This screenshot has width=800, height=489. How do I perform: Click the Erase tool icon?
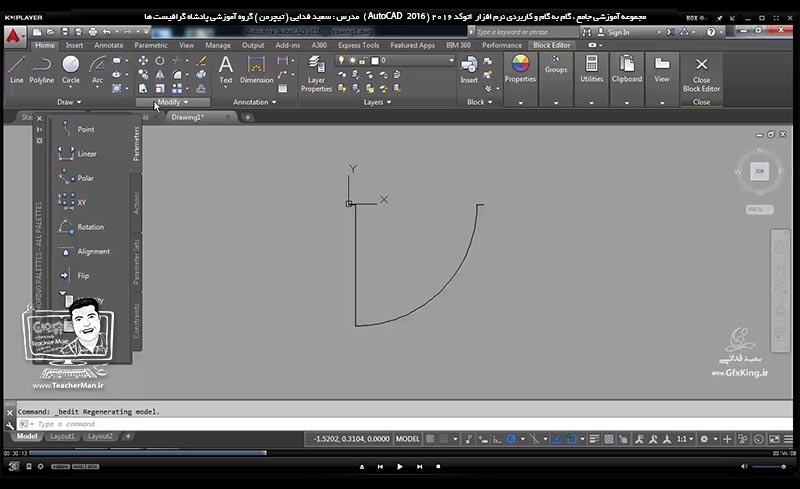[x=202, y=61]
